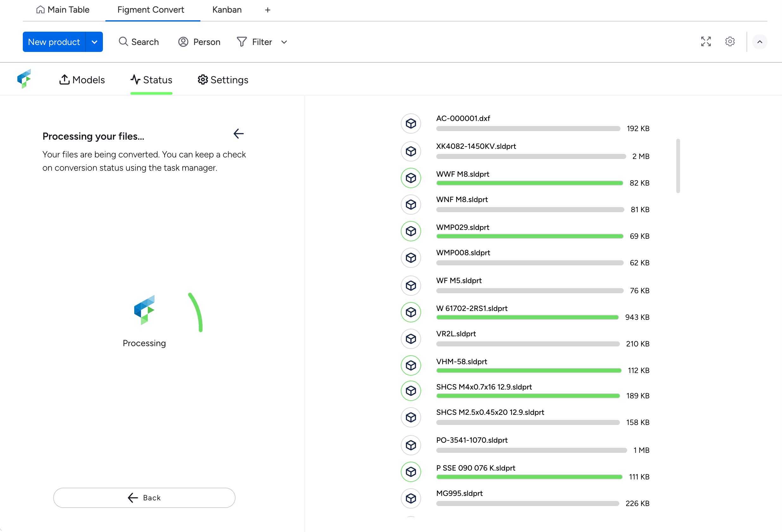Switch to the Kanban tab
782x532 pixels.
(x=227, y=10)
